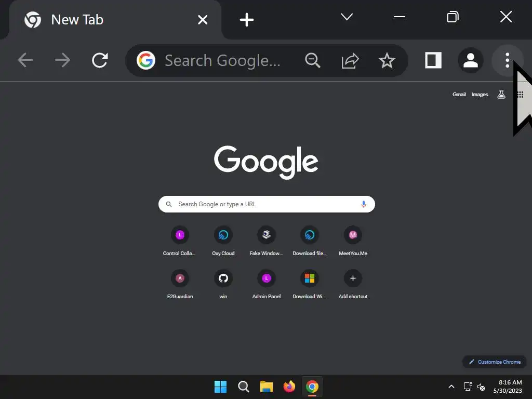The image size is (532, 399).
Task: Focus the Google search box
Action: click(x=267, y=204)
